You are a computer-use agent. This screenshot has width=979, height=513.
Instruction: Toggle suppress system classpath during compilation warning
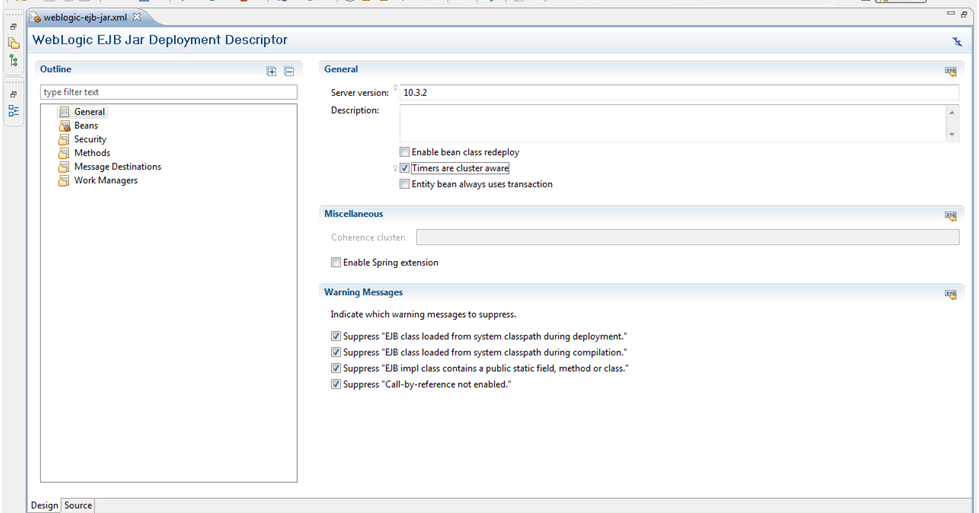[x=336, y=352]
